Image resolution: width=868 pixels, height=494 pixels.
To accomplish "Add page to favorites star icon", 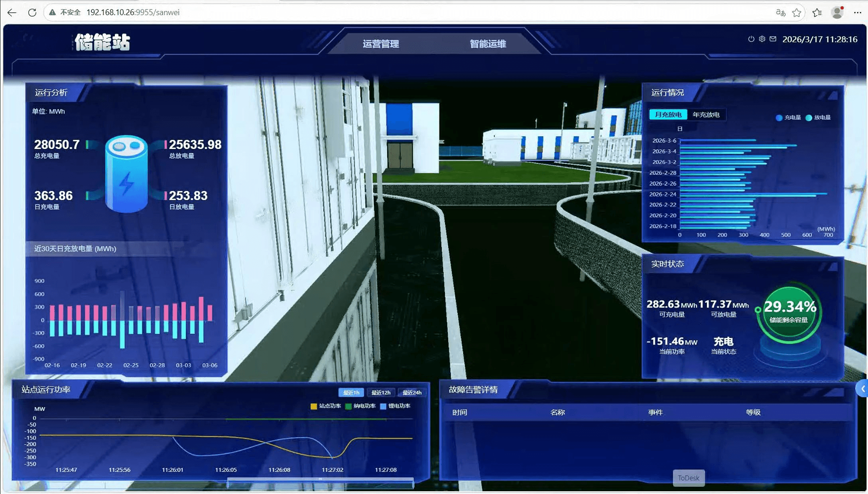I will pyautogui.click(x=797, y=12).
